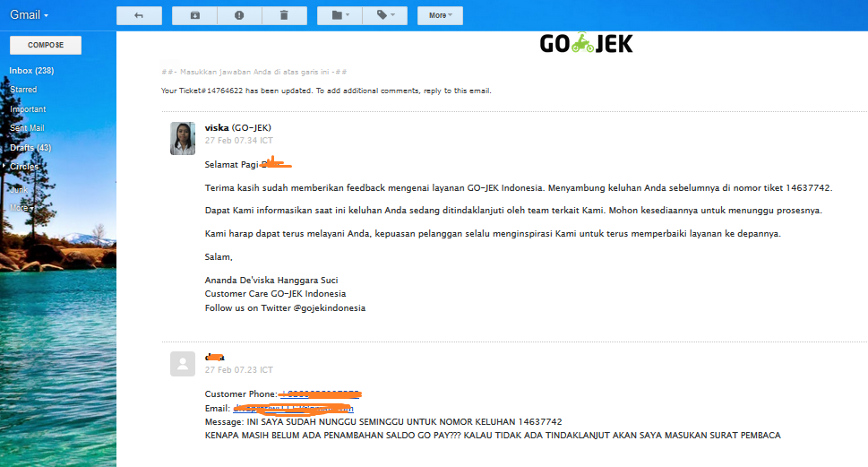Click the 'Kami harap dapat terus melayani' paragraph
Viewport: 868px width, 467px height.
[x=493, y=234]
